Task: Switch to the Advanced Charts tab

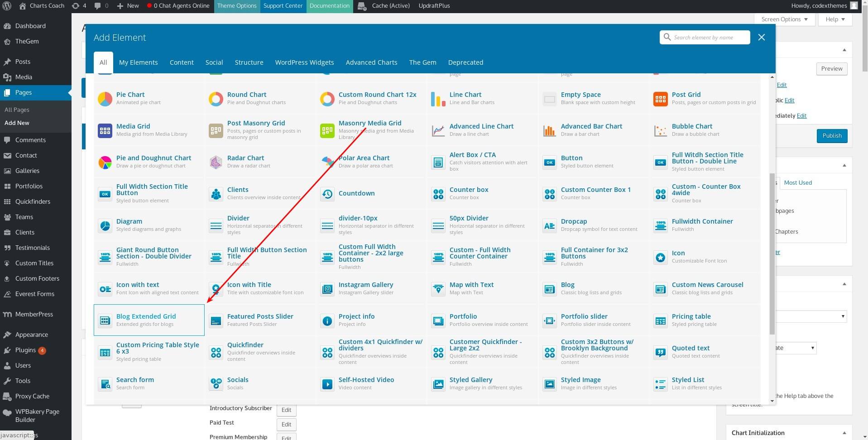Action: [x=371, y=62]
